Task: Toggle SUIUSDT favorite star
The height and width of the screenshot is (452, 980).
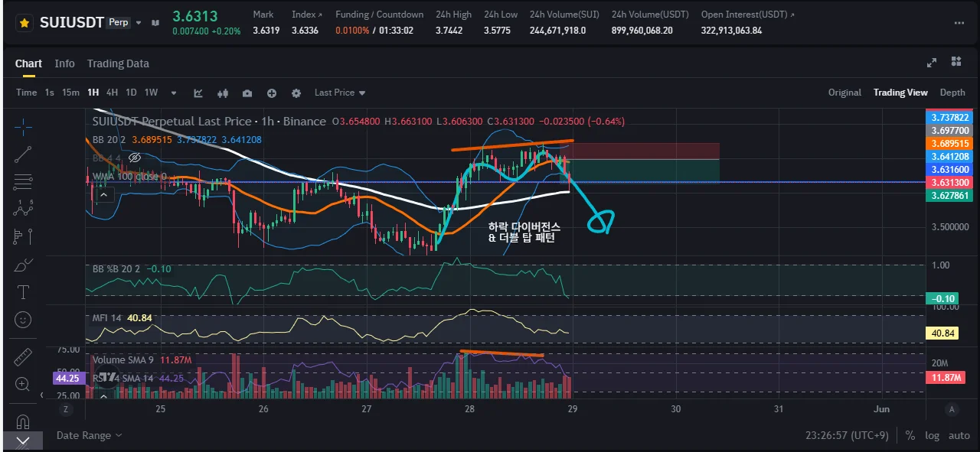Action: tap(24, 23)
